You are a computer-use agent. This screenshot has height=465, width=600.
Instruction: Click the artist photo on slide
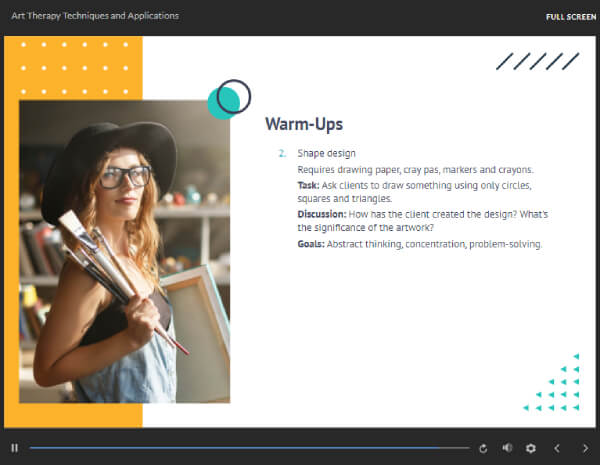click(x=124, y=250)
